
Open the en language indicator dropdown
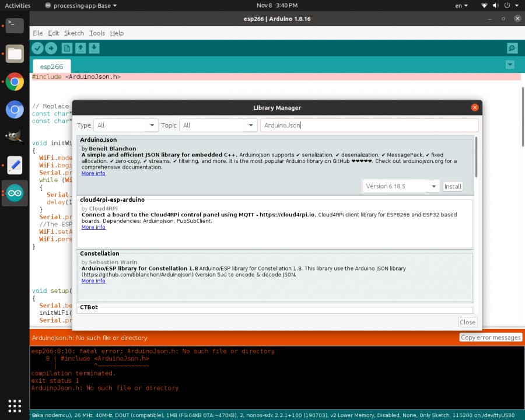[461, 6]
